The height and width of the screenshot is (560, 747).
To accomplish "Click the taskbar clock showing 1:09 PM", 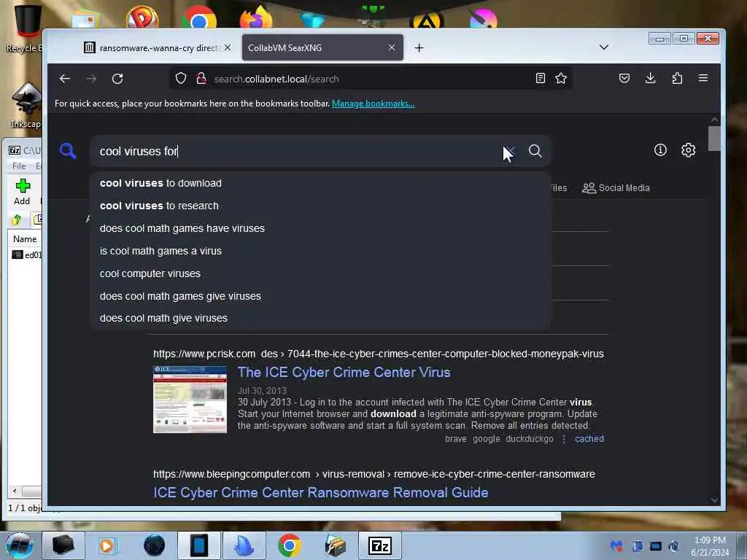I will point(710,545).
